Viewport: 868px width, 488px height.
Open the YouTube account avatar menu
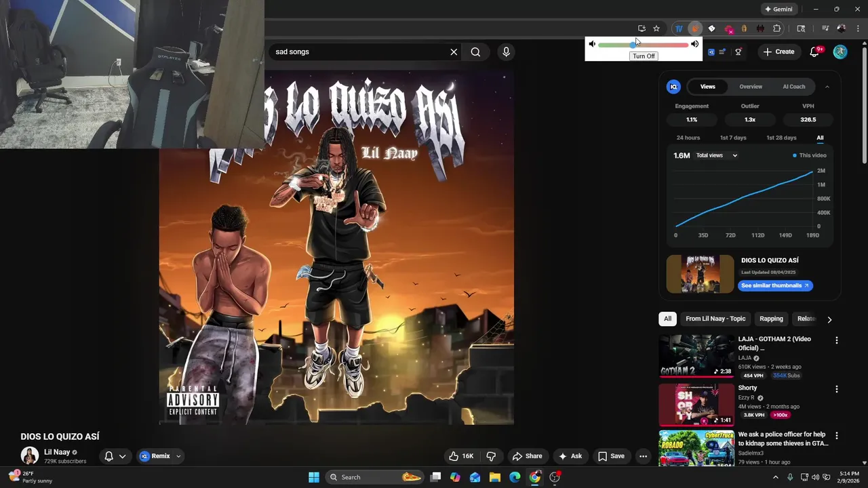tap(840, 52)
